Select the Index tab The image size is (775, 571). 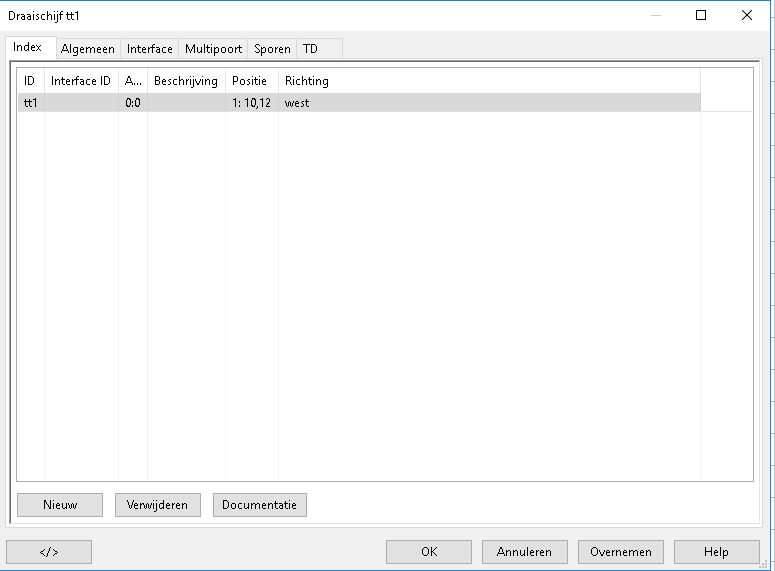(28, 48)
